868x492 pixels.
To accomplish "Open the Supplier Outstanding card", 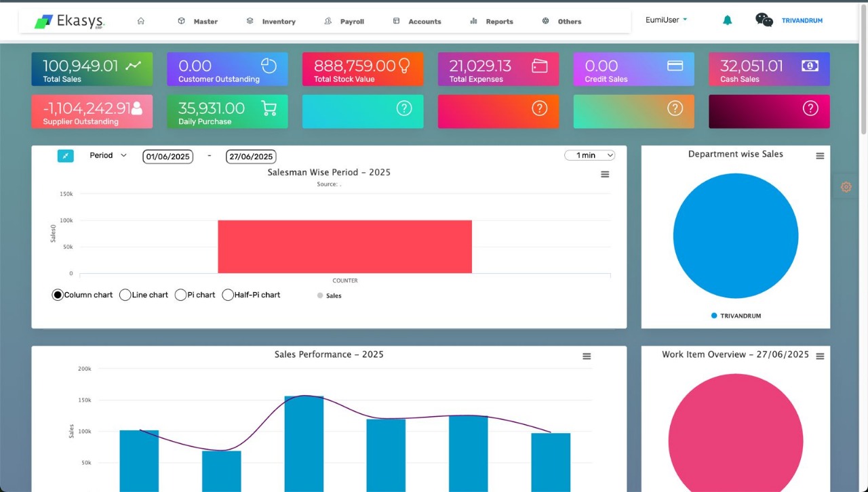I will click(92, 111).
